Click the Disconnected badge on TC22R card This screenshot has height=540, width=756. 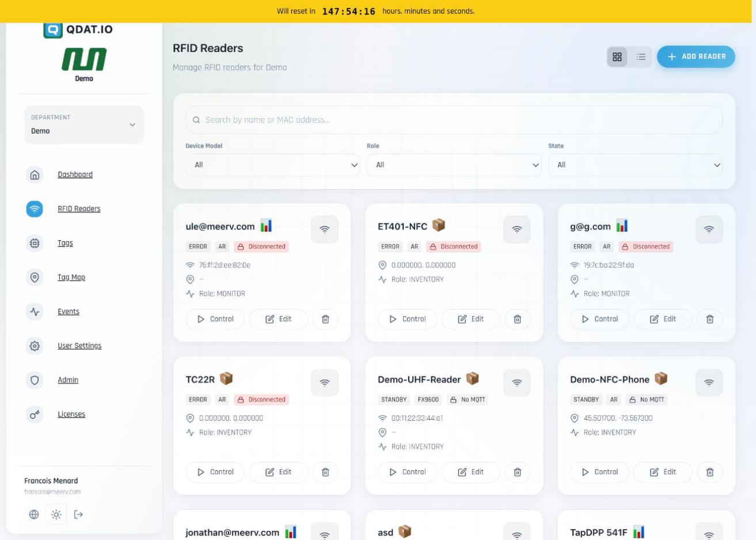pyautogui.click(x=261, y=399)
